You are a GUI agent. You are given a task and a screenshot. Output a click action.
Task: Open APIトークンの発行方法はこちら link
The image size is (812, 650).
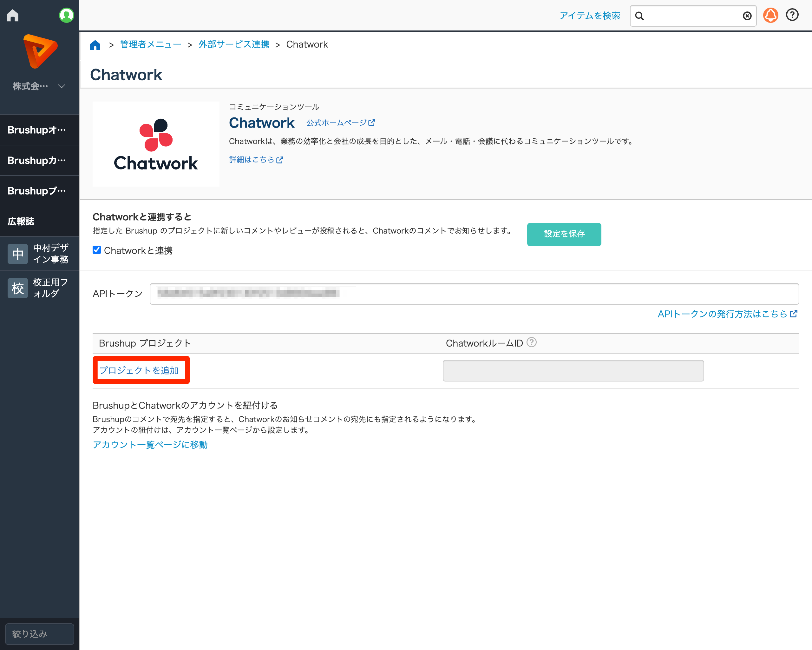(x=728, y=314)
